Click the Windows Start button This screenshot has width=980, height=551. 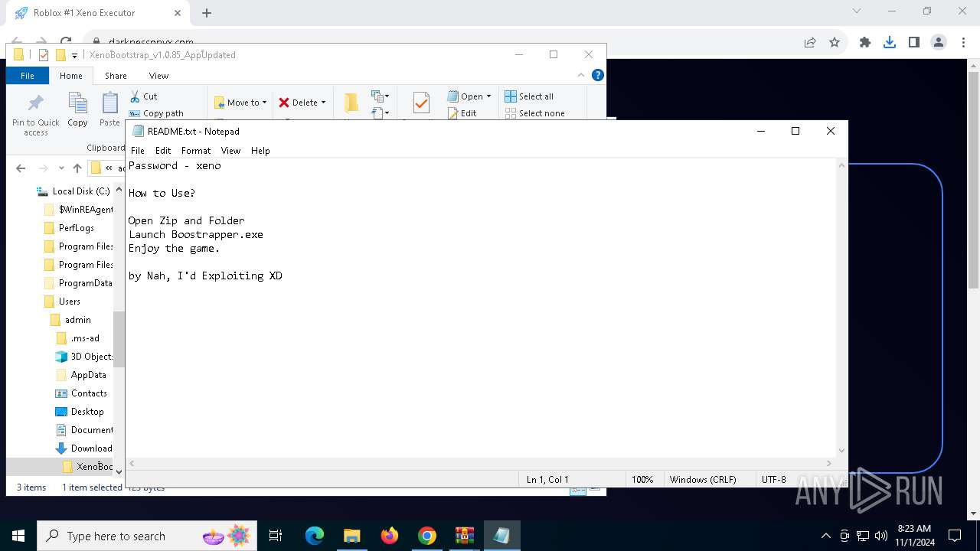18,536
